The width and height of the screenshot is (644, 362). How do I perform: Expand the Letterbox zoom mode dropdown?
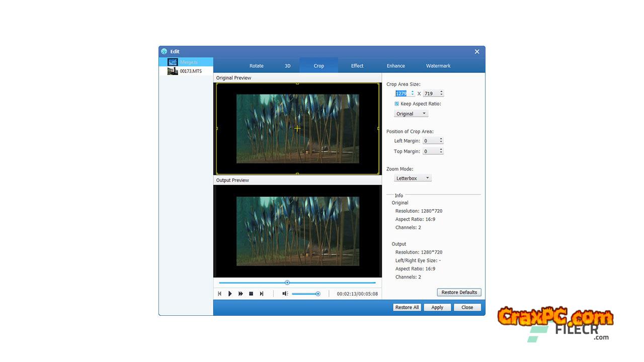[413, 178]
